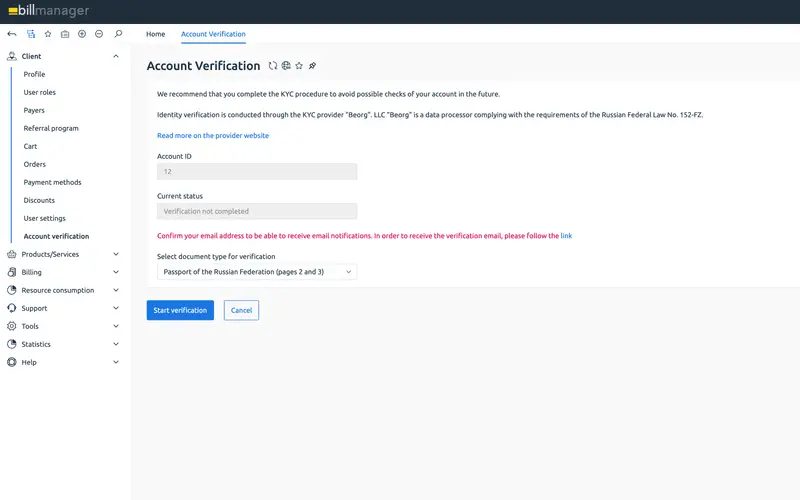Image resolution: width=800 pixels, height=500 pixels.
Task: Open Cart menu item
Action: click(x=30, y=146)
